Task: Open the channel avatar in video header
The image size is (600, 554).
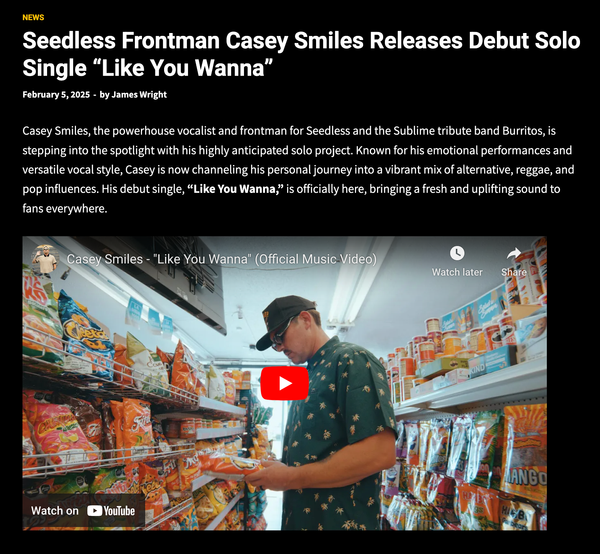Action: coord(46,259)
